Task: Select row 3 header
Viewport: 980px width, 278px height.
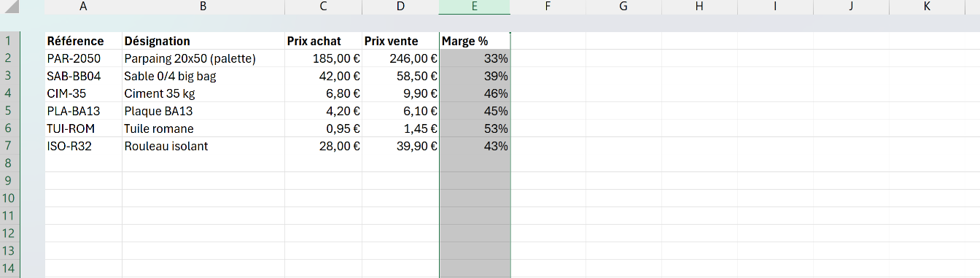Action: [10, 76]
